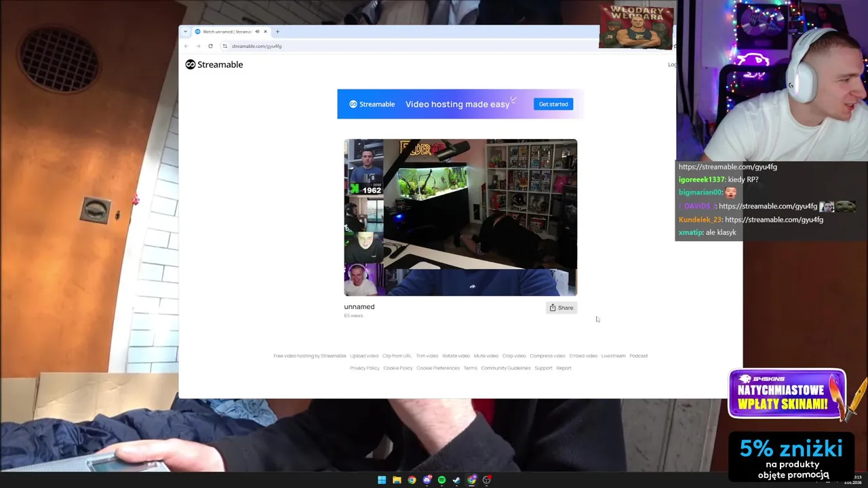The height and width of the screenshot is (488, 868).
Task: Open Free video hosting by Streamable link
Action: click(x=310, y=356)
